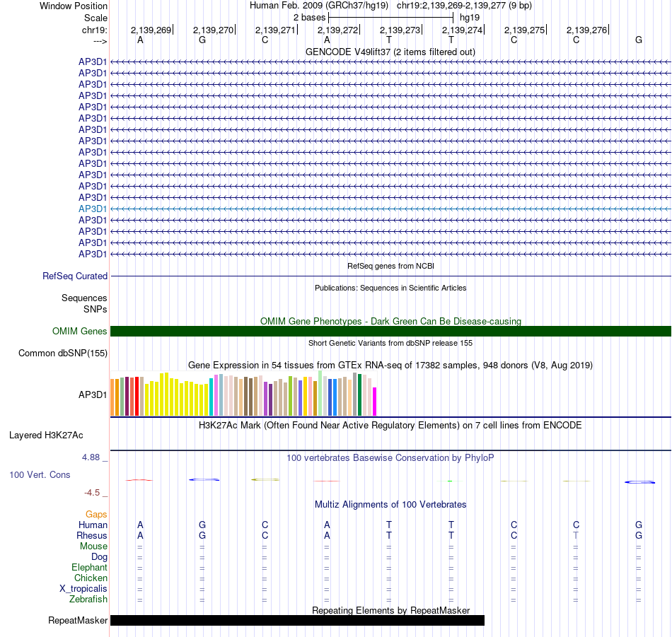The image size is (672, 637).
Task: Open 'Short Genetic Variants from dbSNP release 155' title
Action: pos(390,343)
